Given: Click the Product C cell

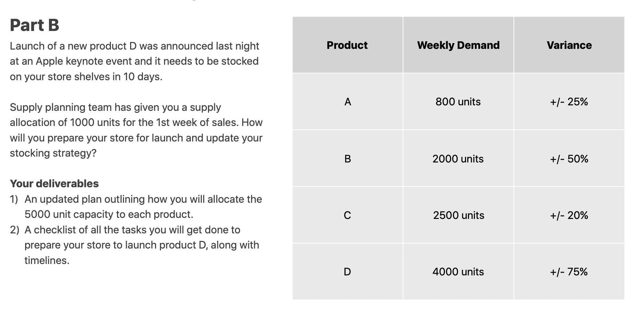Looking at the screenshot, I should (347, 215).
